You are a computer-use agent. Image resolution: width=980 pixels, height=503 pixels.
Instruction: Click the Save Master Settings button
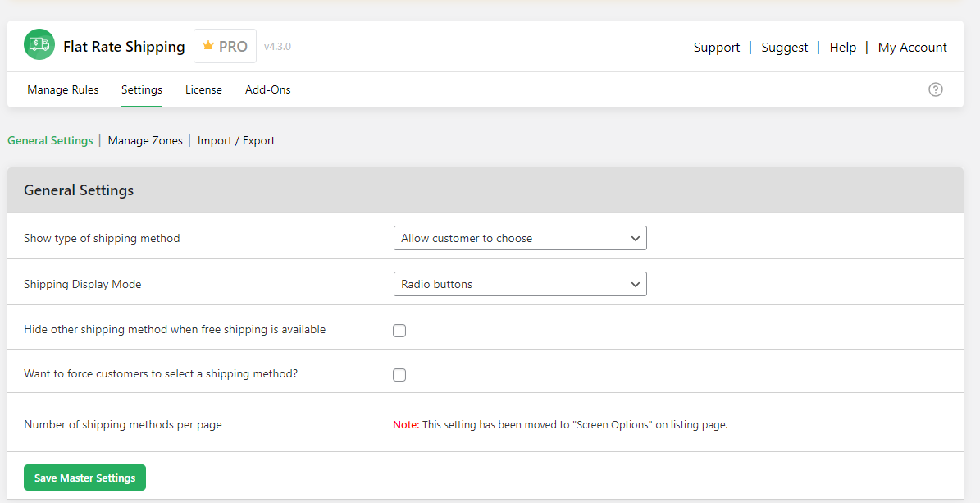85,478
